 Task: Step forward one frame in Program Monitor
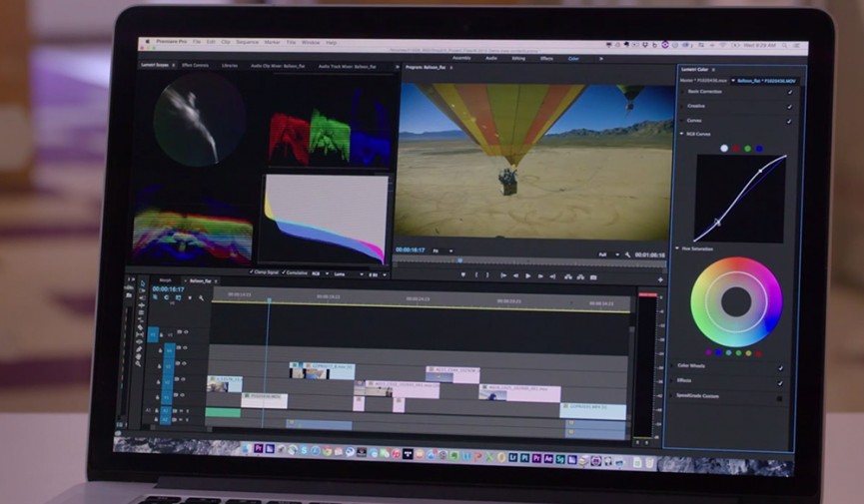[540, 276]
